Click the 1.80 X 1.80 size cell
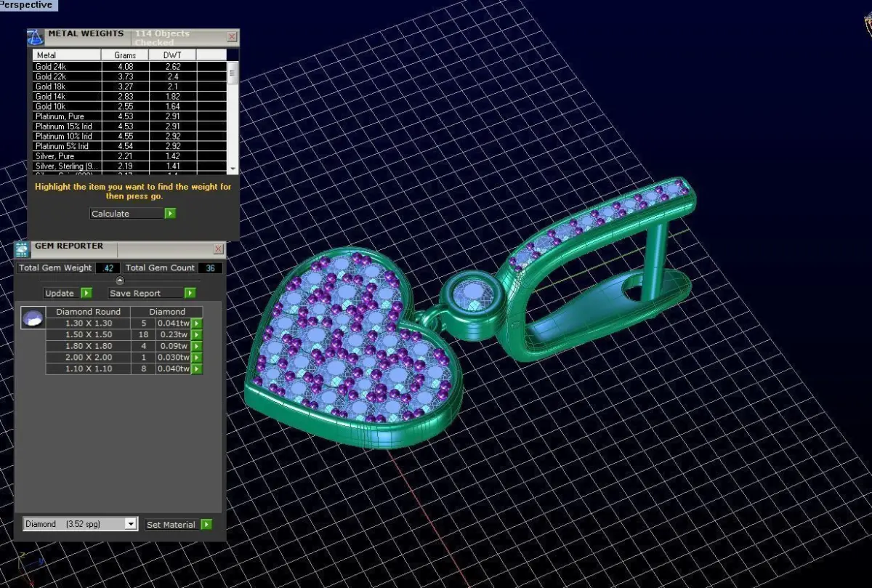Image resolution: width=872 pixels, height=588 pixels. click(x=89, y=346)
